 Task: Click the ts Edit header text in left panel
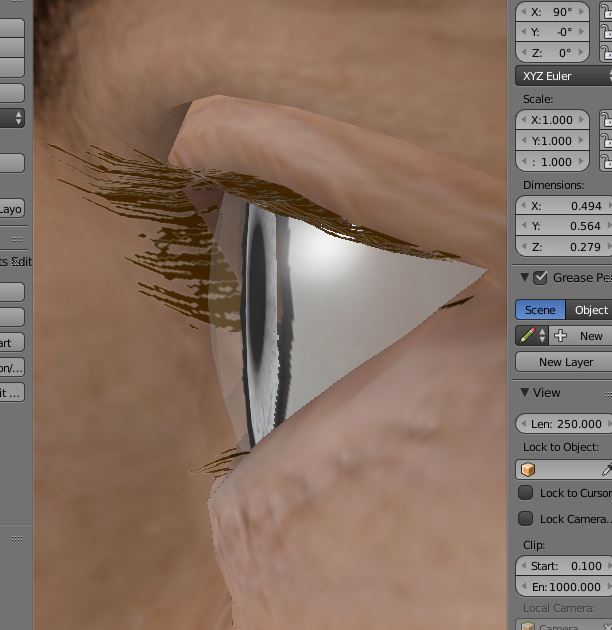pyautogui.click(x=16, y=262)
